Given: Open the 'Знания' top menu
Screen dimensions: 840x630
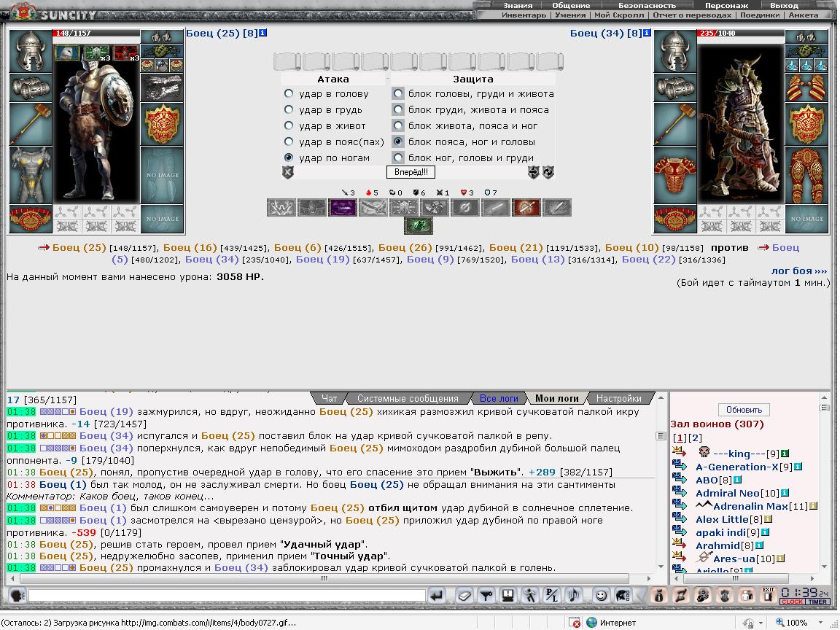Looking at the screenshot, I should coord(518,5).
